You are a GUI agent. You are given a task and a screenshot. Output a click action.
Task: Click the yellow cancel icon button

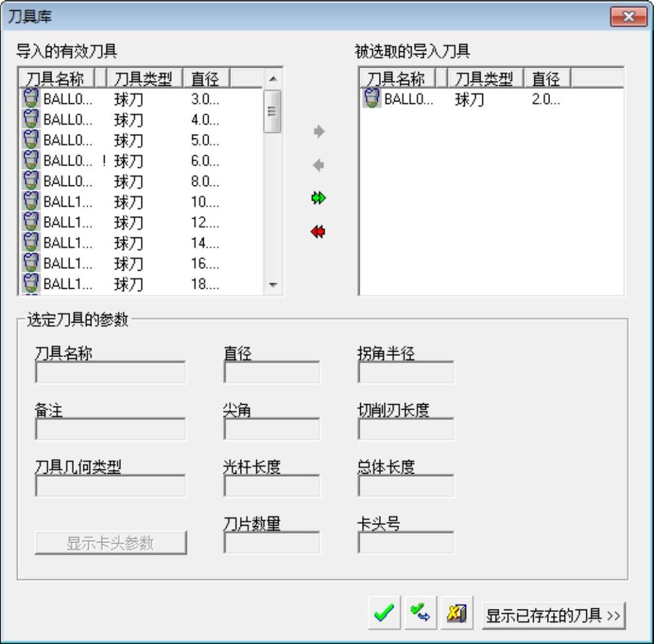click(x=457, y=613)
